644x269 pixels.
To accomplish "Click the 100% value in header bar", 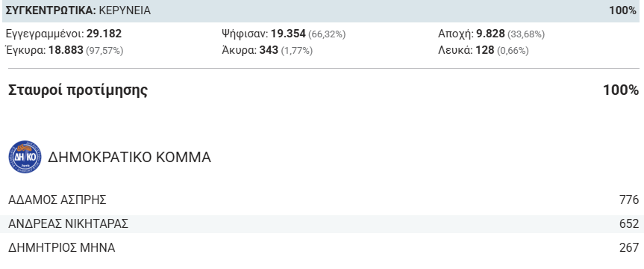I will tap(622, 10).
